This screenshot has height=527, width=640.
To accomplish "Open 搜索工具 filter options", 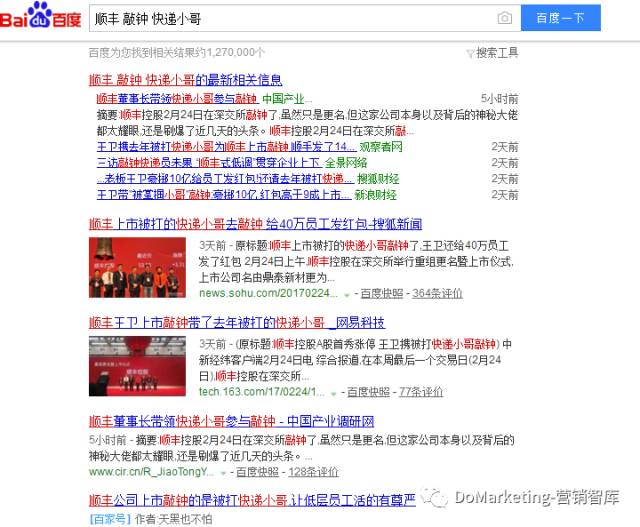I will pyautogui.click(x=497, y=53).
